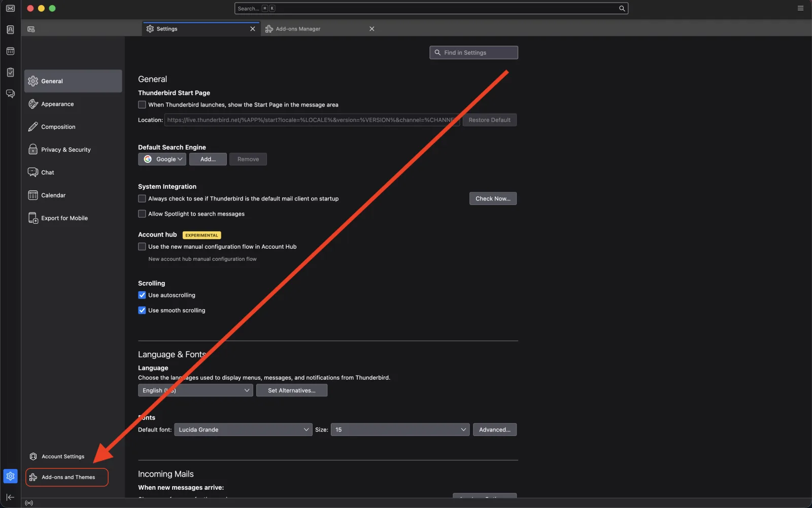Click the Thunderbird Start Page heading
This screenshot has height=508, width=812.
(174, 93)
